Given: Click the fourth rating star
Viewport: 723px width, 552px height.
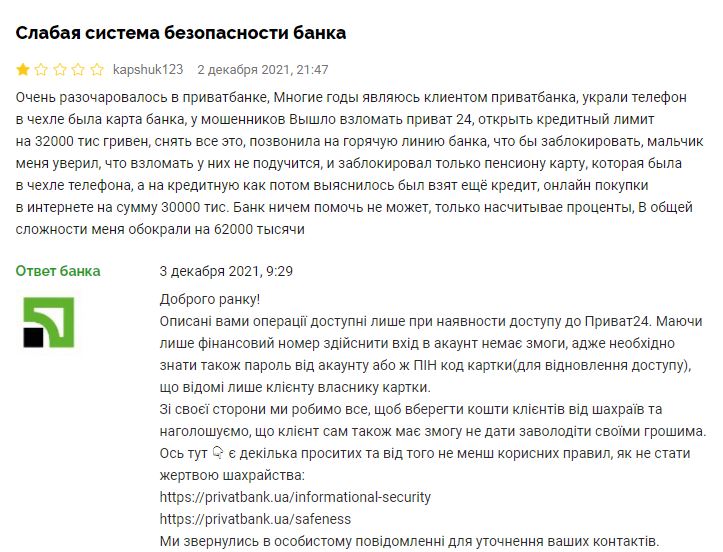Looking at the screenshot, I should click(x=78, y=70).
